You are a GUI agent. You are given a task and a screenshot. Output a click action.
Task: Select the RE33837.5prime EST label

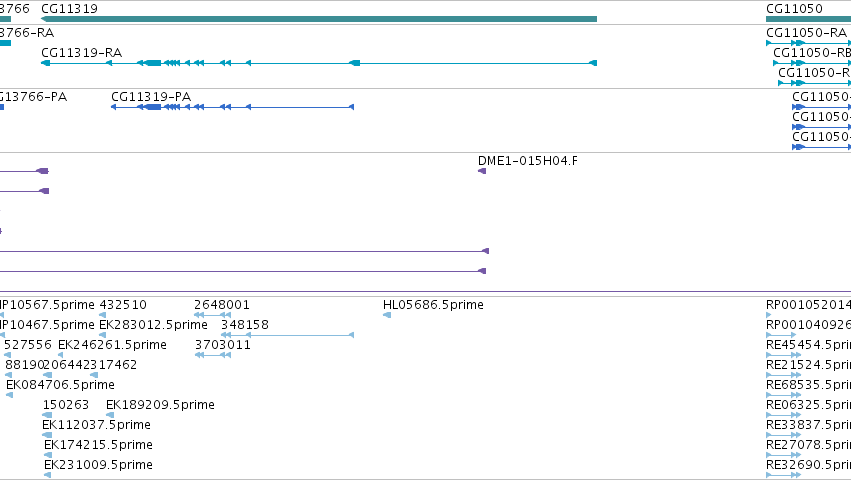click(x=808, y=425)
